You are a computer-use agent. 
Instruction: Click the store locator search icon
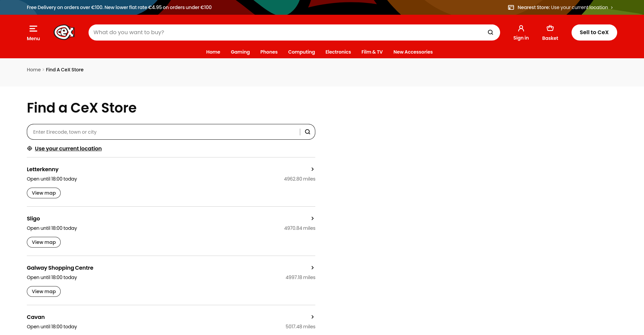coord(308,132)
